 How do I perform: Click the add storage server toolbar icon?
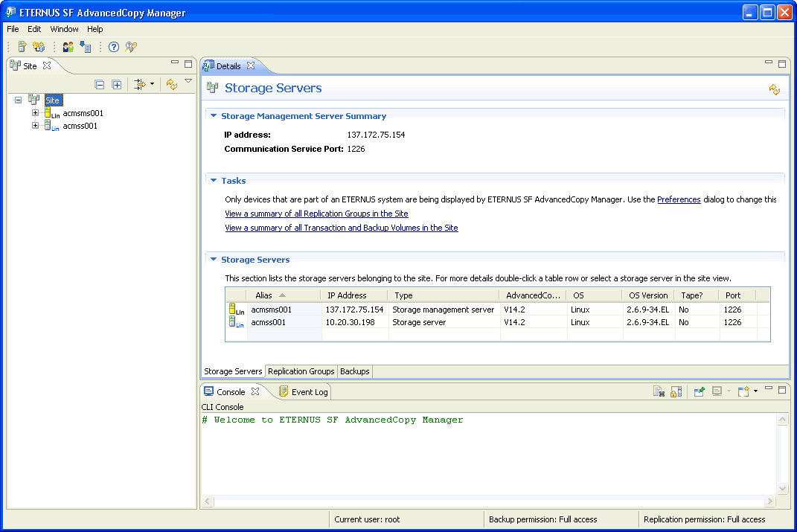pyautogui.click(x=22, y=47)
